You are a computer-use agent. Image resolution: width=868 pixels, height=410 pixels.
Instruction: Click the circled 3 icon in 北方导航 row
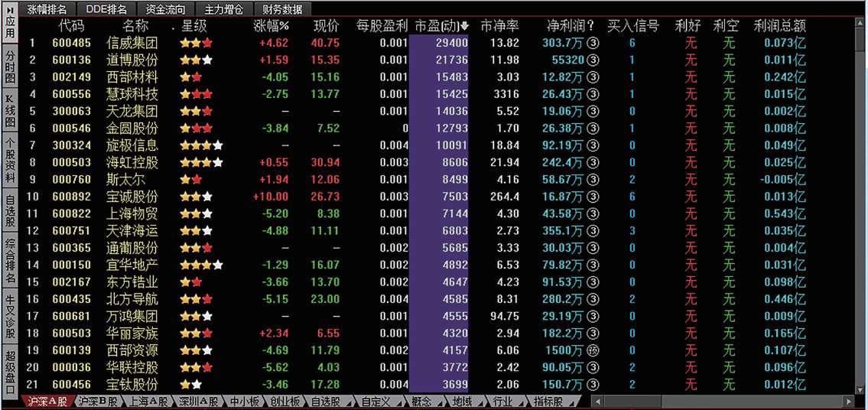pyautogui.click(x=593, y=299)
